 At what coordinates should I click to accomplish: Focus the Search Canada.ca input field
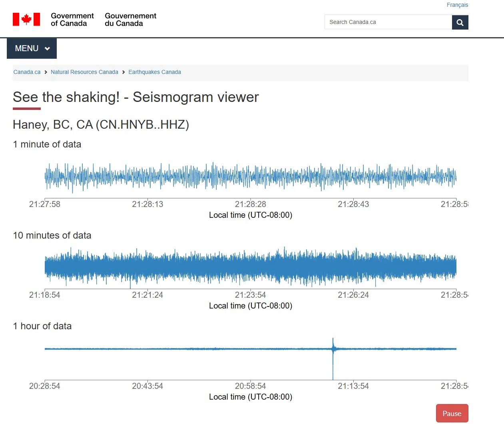pyautogui.click(x=388, y=22)
